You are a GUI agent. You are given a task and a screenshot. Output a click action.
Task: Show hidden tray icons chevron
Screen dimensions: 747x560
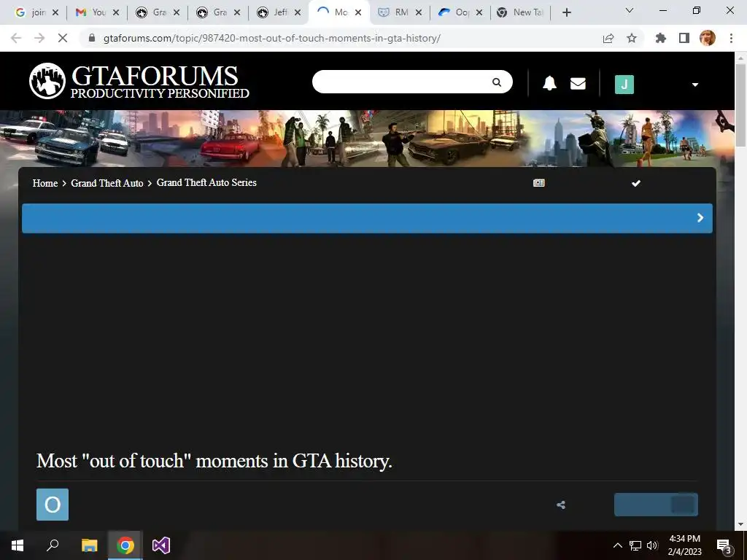(x=617, y=545)
